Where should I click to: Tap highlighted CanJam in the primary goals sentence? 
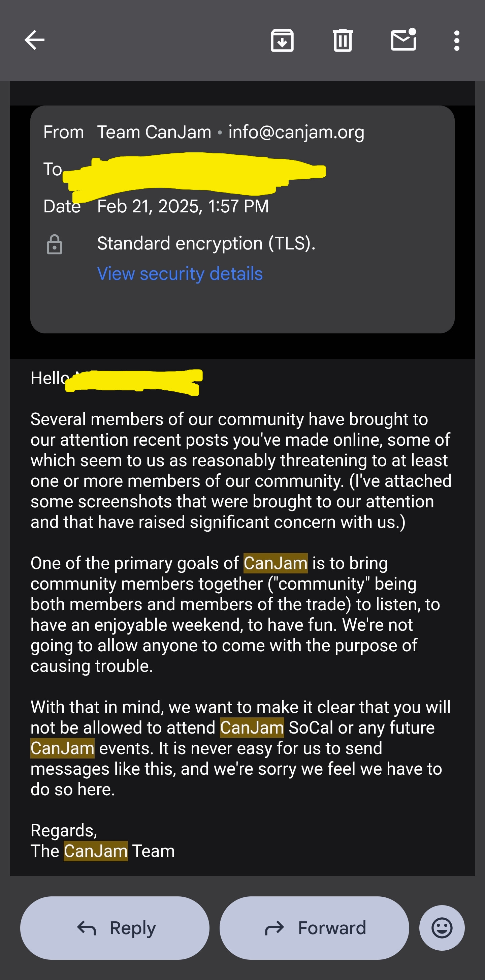tap(276, 563)
